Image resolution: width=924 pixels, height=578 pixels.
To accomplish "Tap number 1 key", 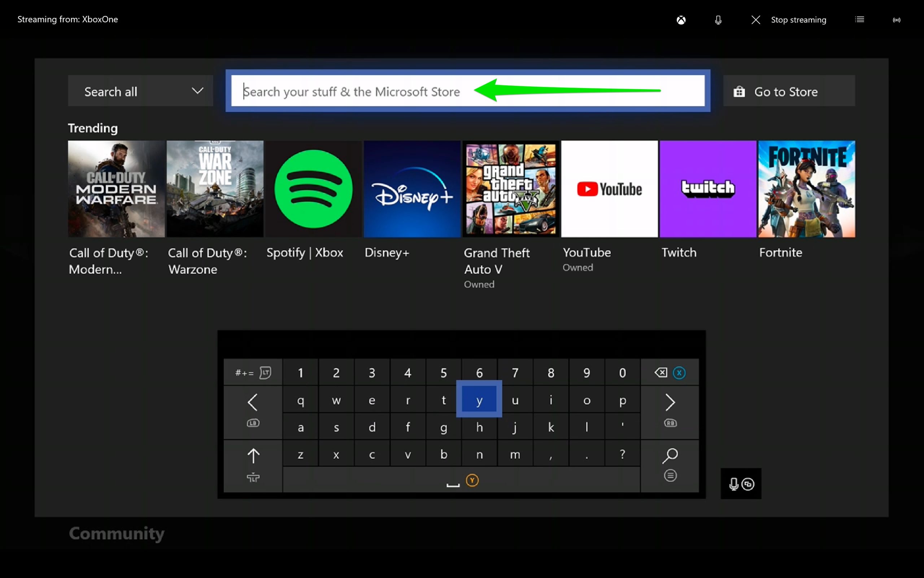I will click(x=301, y=372).
